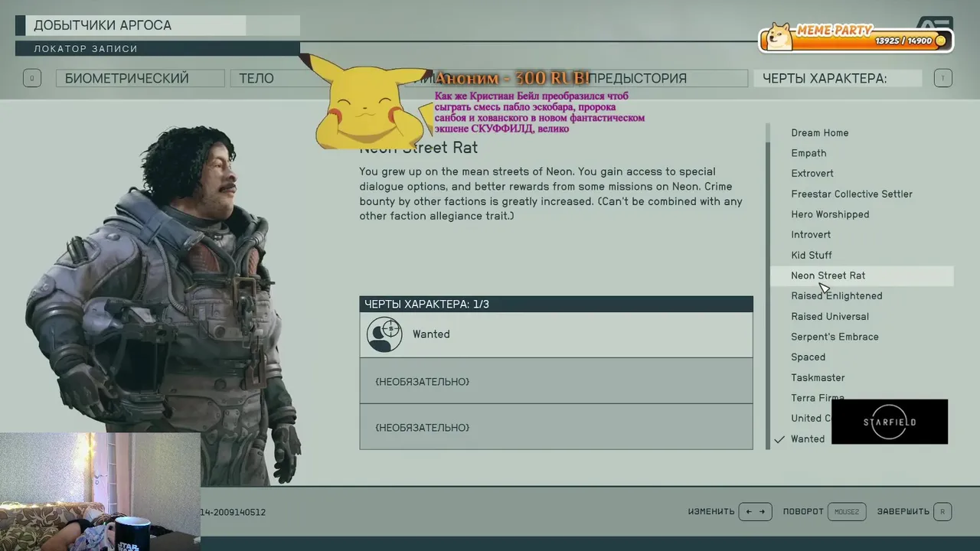The width and height of the screenshot is (980, 551).
Task: Click the Pikachu donation alert image
Action: 366,102
